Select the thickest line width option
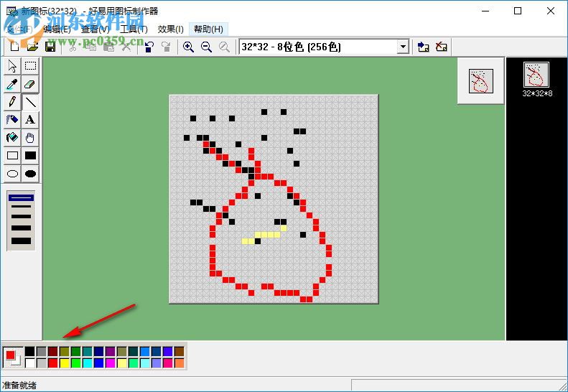Viewport: 568px width, 392px height. (21, 241)
